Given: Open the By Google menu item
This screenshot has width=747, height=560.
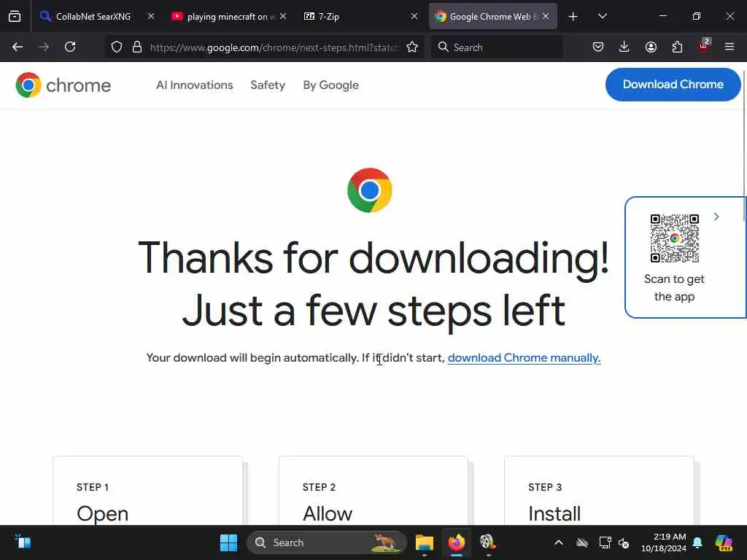Looking at the screenshot, I should (330, 85).
